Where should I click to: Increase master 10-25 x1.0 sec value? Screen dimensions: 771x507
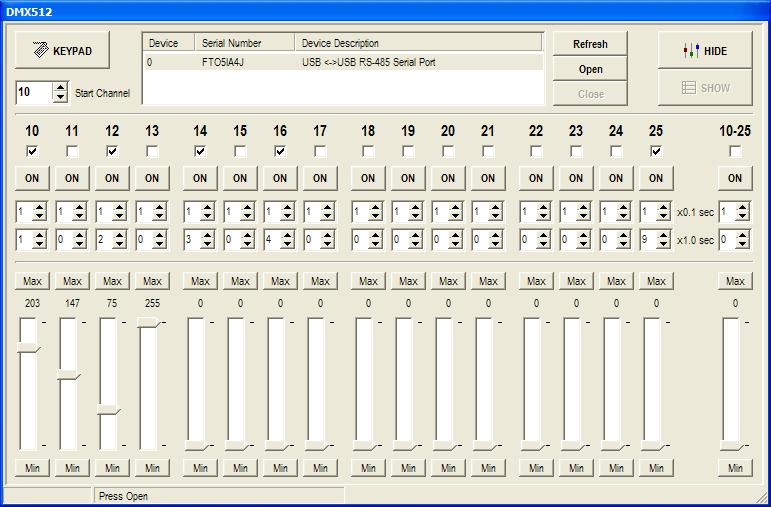[x=742, y=236]
